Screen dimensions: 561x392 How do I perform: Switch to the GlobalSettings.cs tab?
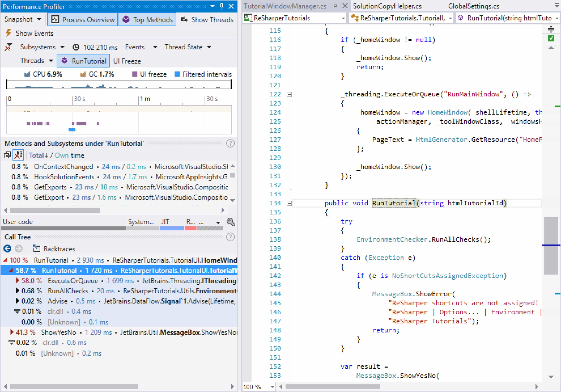[x=473, y=6]
